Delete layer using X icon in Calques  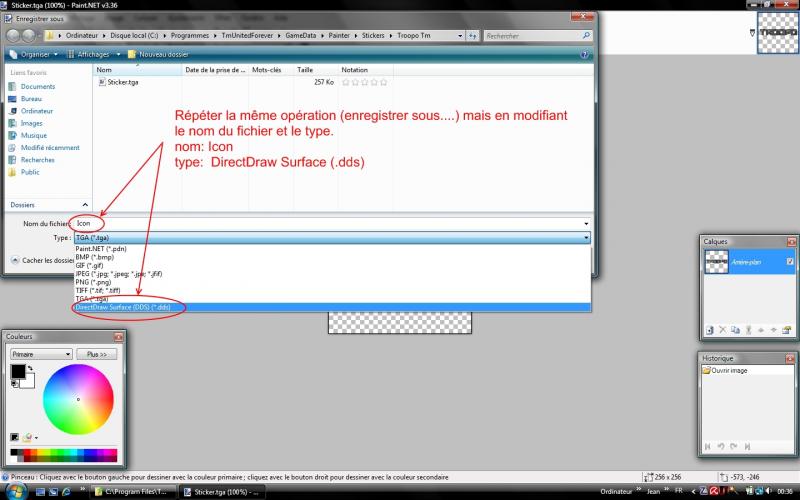tap(722, 330)
